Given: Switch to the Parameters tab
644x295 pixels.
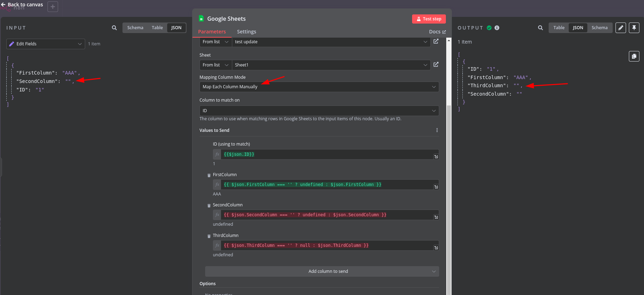Looking at the screenshot, I should pyautogui.click(x=212, y=32).
